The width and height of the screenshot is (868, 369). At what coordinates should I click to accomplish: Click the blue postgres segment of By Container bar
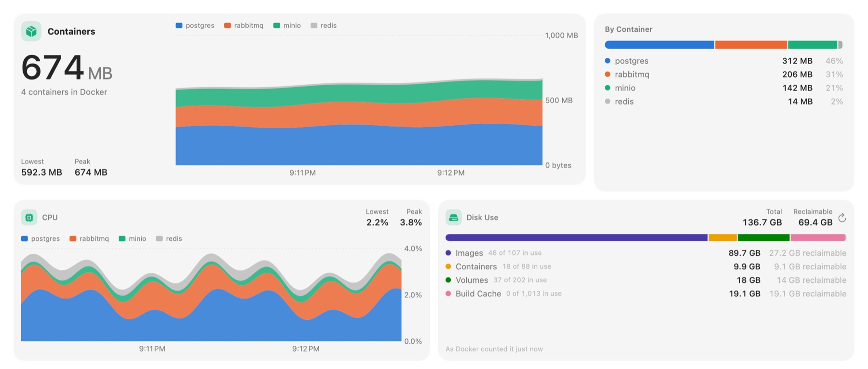coord(659,45)
